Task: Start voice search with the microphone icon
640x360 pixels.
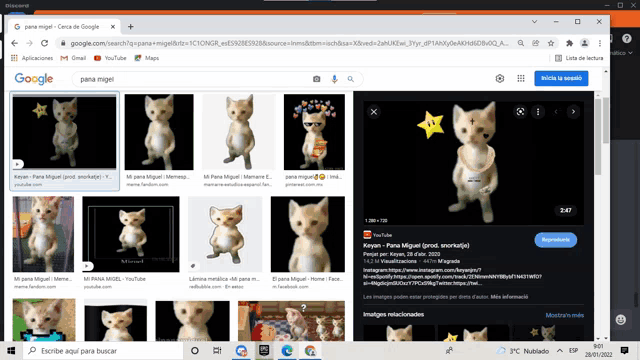Action: pyautogui.click(x=334, y=79)
